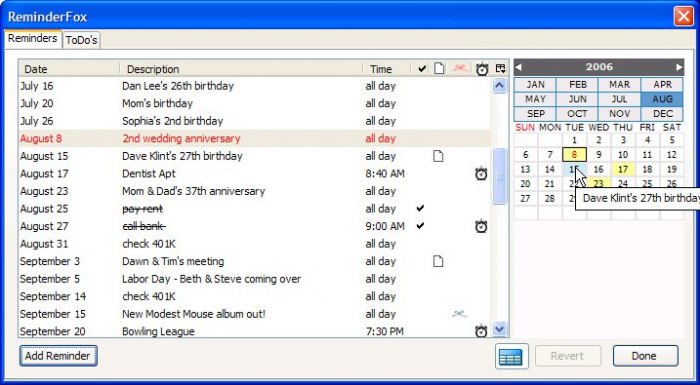The height and width of the screenshot is (385, 700).
Task: Click the completed checkmark column header icon
Action: (422, 69)
